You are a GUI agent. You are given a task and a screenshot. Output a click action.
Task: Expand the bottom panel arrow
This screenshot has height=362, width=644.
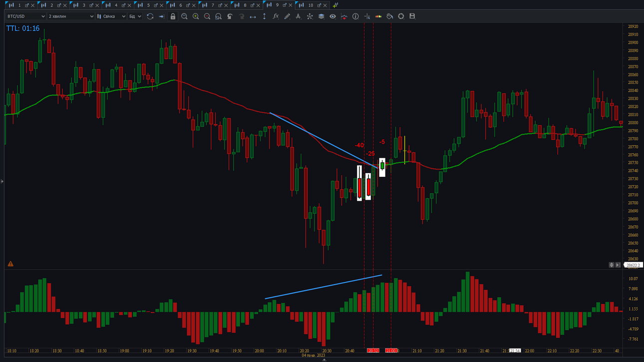click(324, 360)
